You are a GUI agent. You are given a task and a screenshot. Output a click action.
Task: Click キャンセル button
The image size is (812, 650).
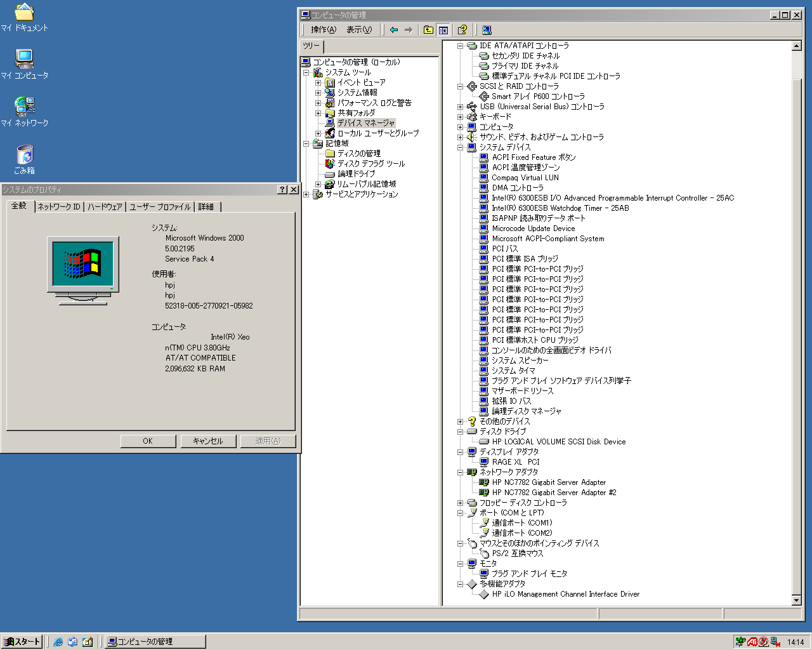[208, 441]
